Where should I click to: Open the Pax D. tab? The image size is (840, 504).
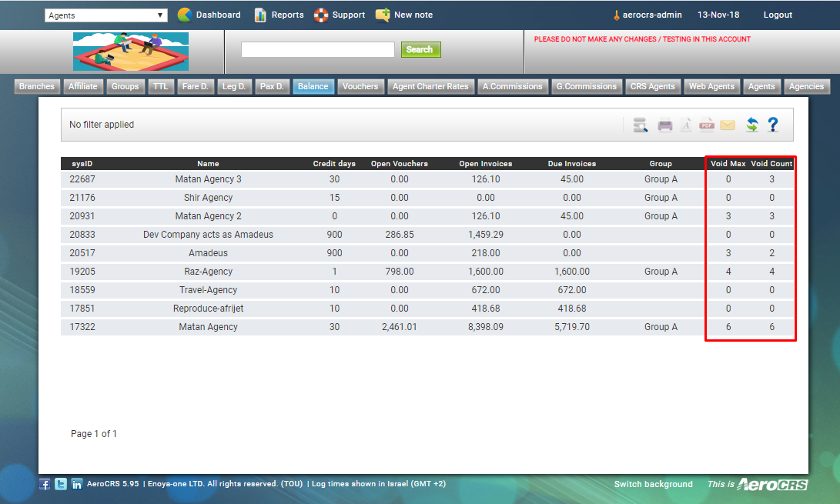point(272,87)
